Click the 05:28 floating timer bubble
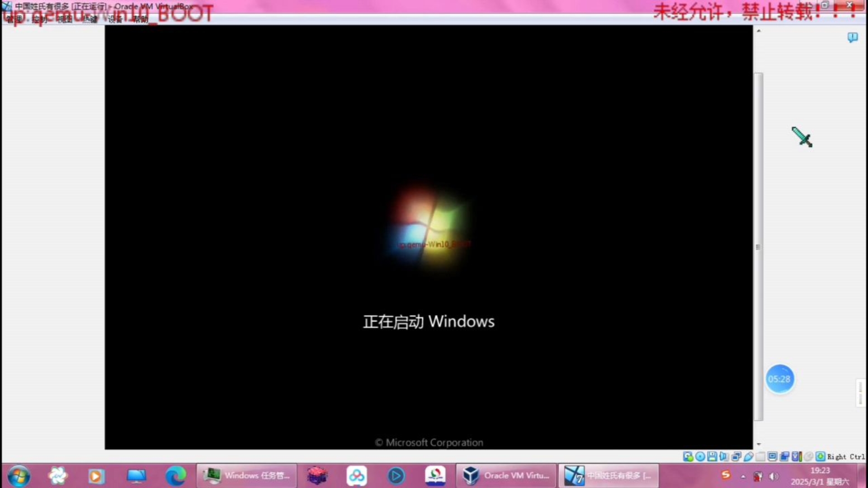This screenshot has width=868, height=488. click(x=780, y=379)
